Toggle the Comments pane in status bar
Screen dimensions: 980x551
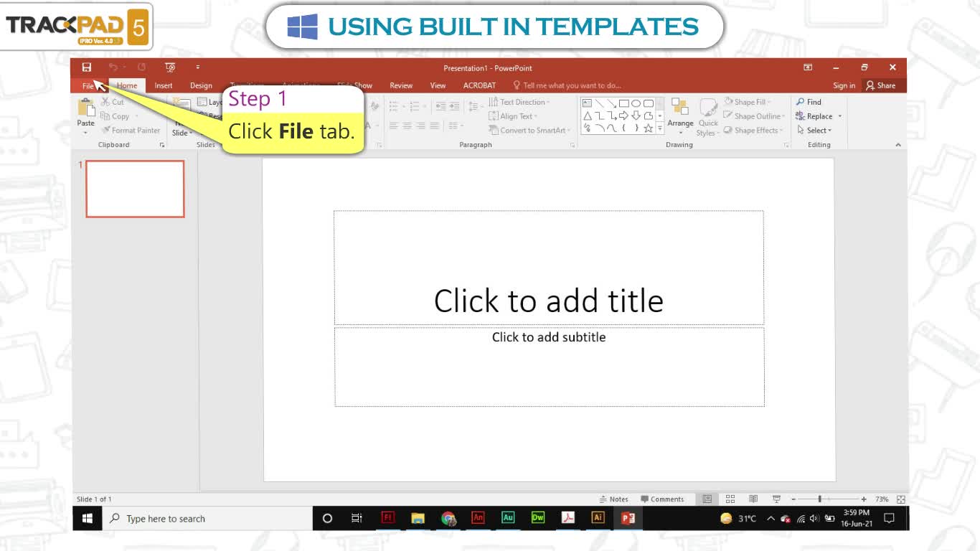pos(662,499)
